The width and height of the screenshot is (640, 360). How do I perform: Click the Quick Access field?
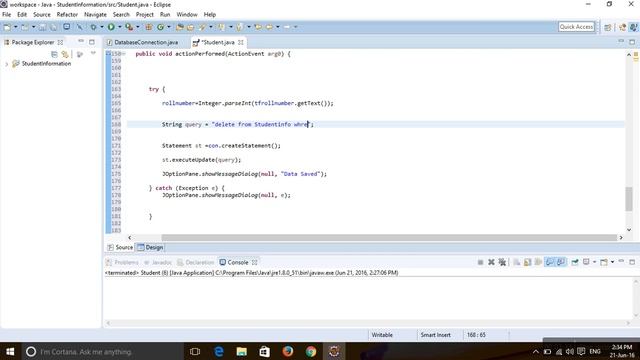click(x=576, y=27)
